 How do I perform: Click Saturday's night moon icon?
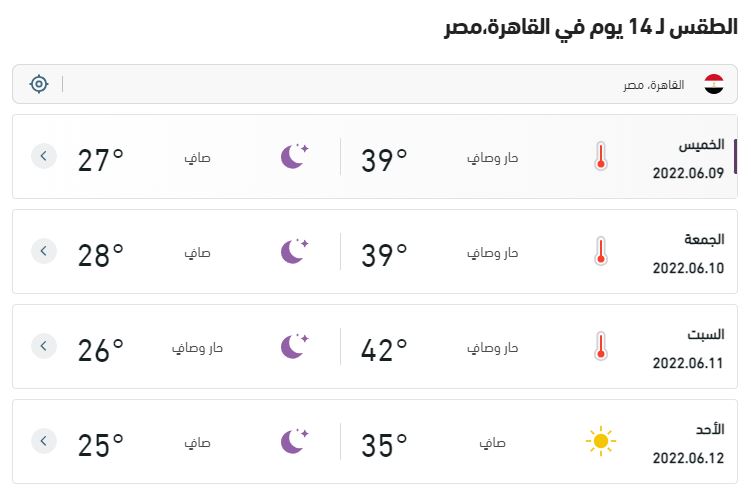click(295, 346)
